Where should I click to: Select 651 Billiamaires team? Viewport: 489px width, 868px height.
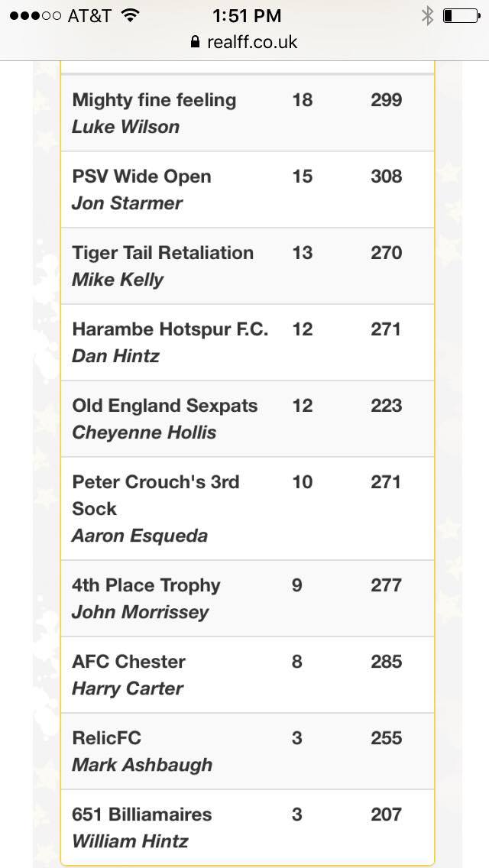click(x=247, y=827)
